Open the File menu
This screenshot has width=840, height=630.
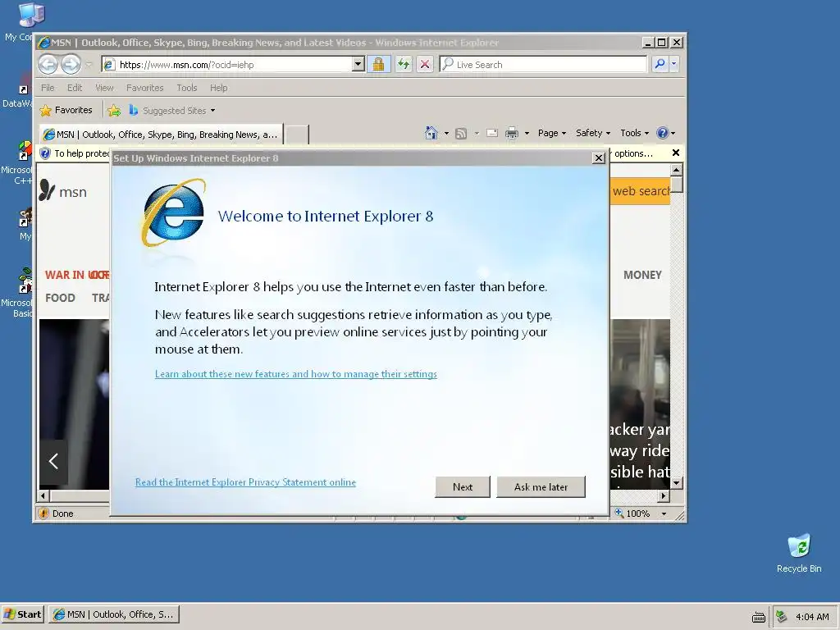(48, 87)
